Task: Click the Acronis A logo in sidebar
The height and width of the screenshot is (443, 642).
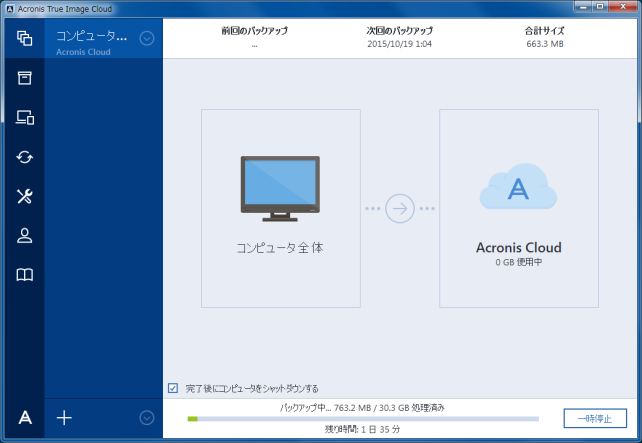Action: 25,418
